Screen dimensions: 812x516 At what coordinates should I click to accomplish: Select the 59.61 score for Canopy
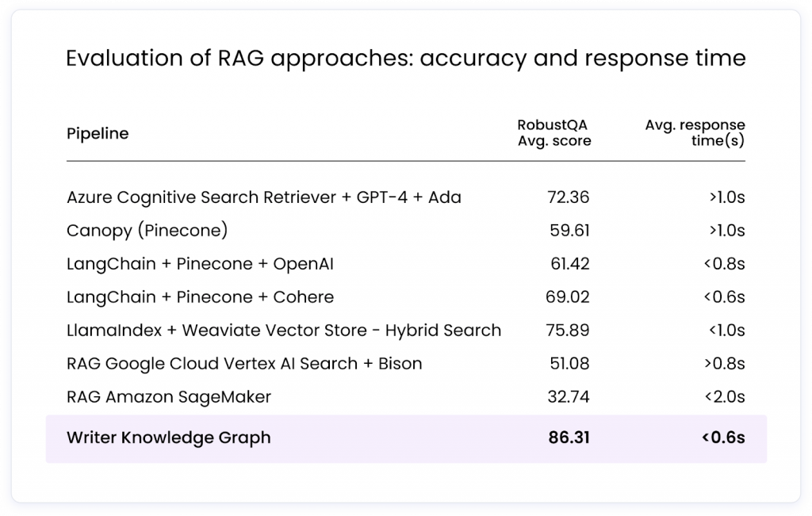click(x=569, y=230)
